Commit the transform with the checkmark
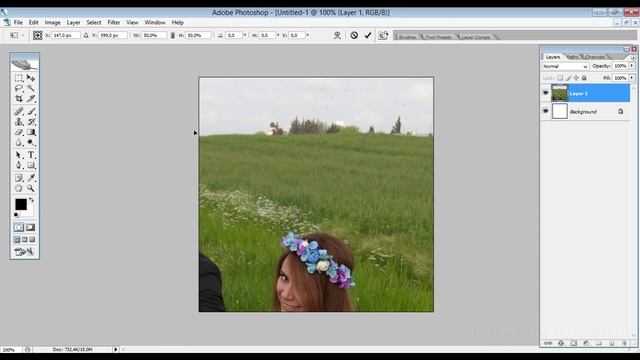Screen dimensions: 640x360 (x=368, y=36)
